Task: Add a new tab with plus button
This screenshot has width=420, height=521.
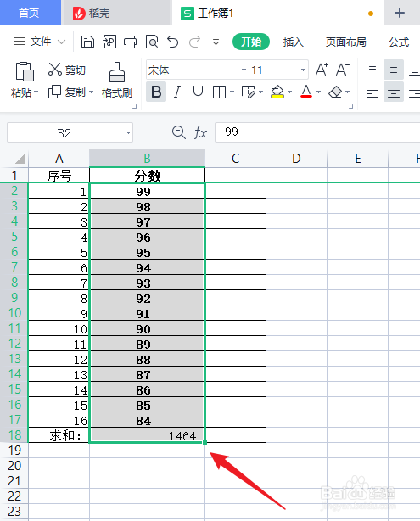Action: (x=400, y=13)
